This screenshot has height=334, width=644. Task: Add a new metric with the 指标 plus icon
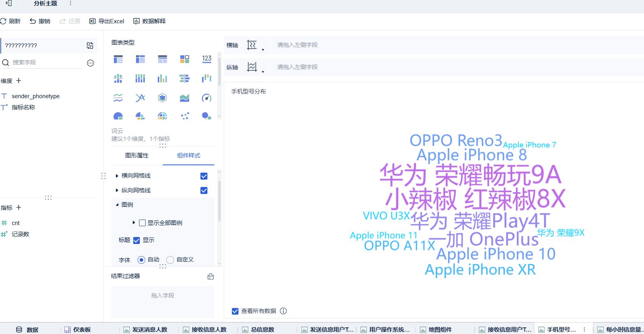coord(19,208)
